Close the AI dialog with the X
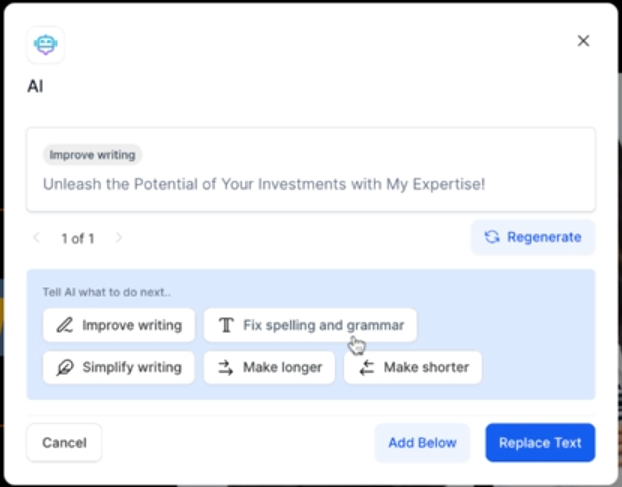The height and width of the screenshot is (487, 622). point(584,41)
